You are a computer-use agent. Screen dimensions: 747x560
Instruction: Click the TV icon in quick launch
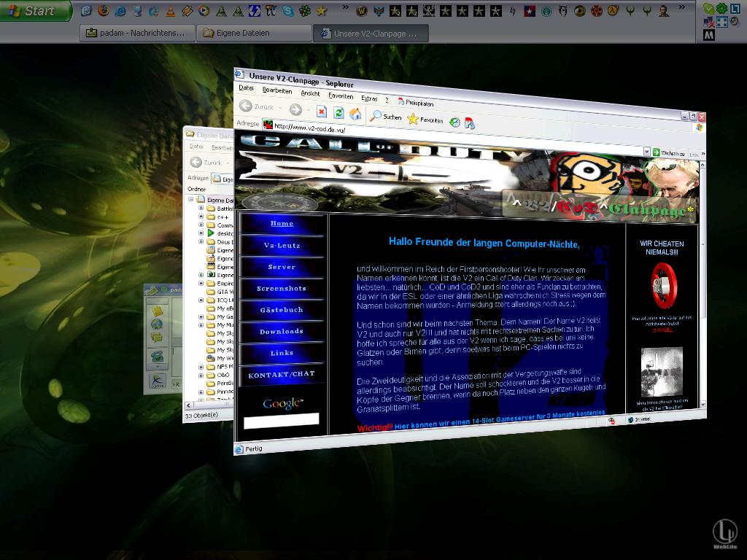(x=271, y=10)
